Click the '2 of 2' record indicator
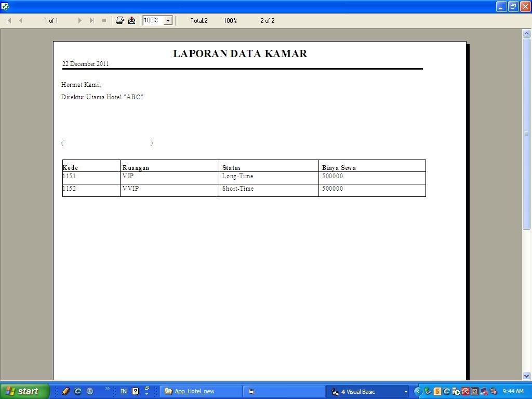The width and height of the screenshot is (532, 399). tap(268, 21)
